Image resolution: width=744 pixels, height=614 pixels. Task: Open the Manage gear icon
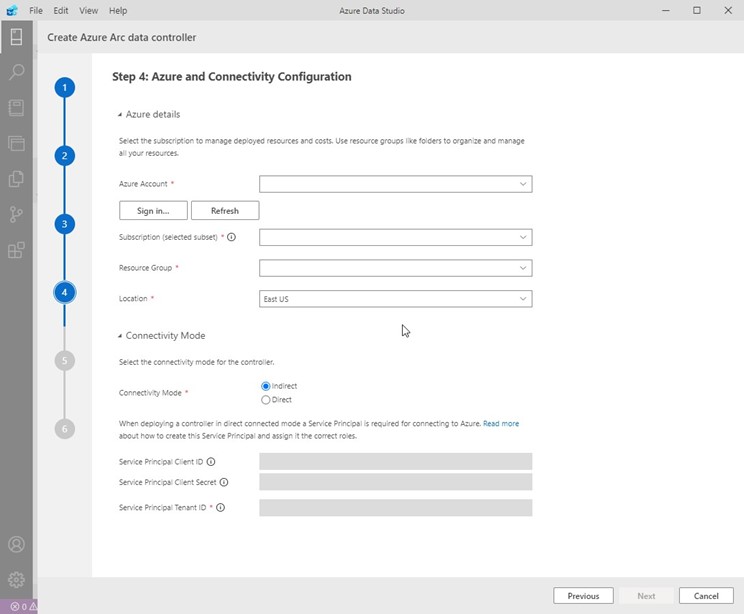coord(16,579)
